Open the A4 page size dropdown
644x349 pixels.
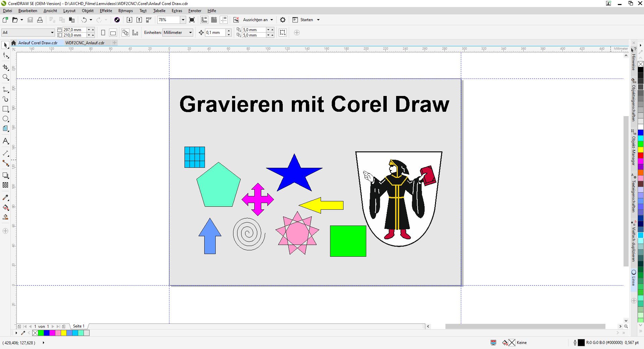52,33
